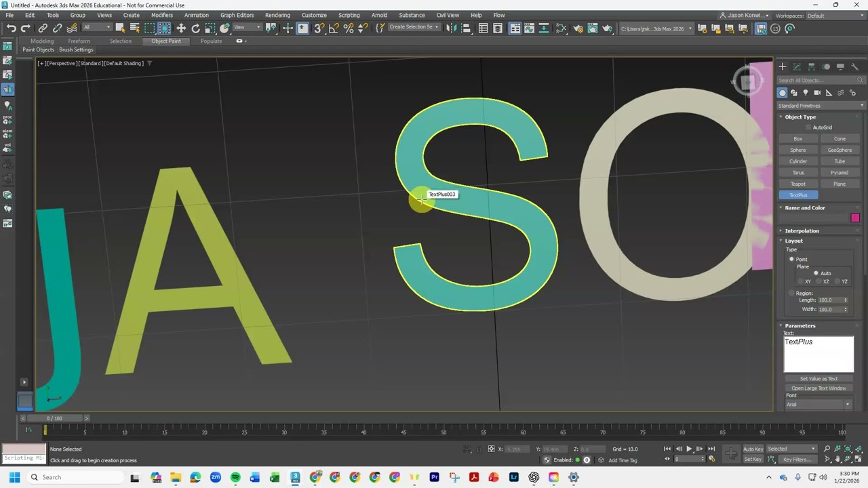Switch to the Freeform ribbon tab

click(x=79, y=41)
